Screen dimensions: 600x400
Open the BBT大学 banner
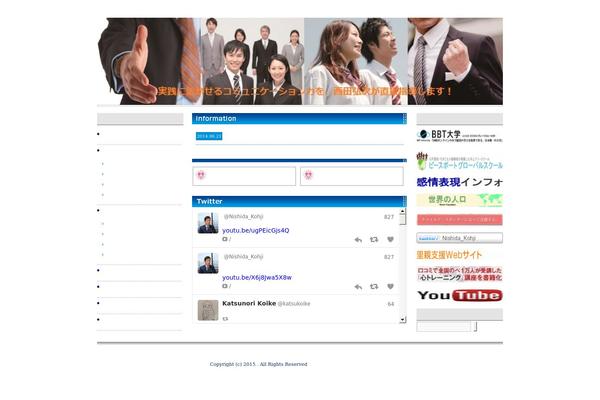459,136
